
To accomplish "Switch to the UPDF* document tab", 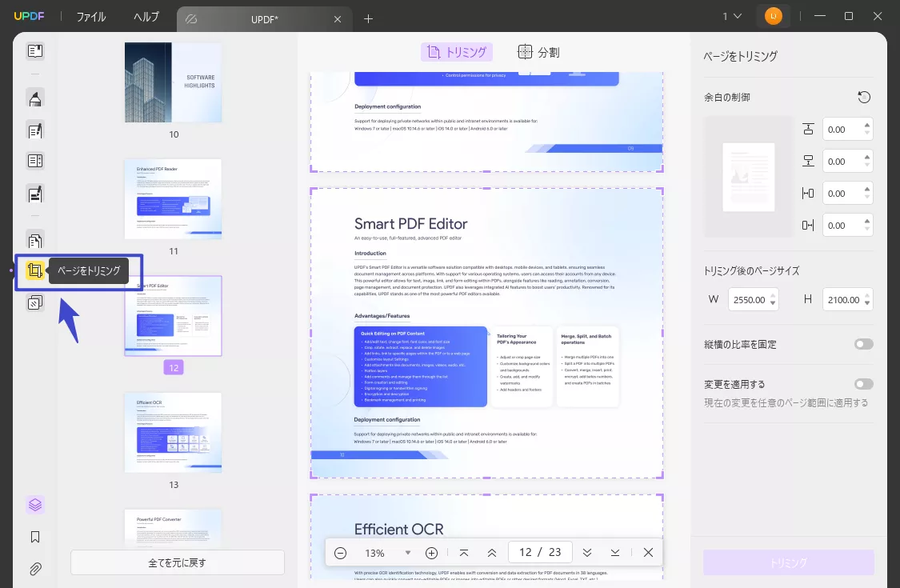I will click(264, 19).
